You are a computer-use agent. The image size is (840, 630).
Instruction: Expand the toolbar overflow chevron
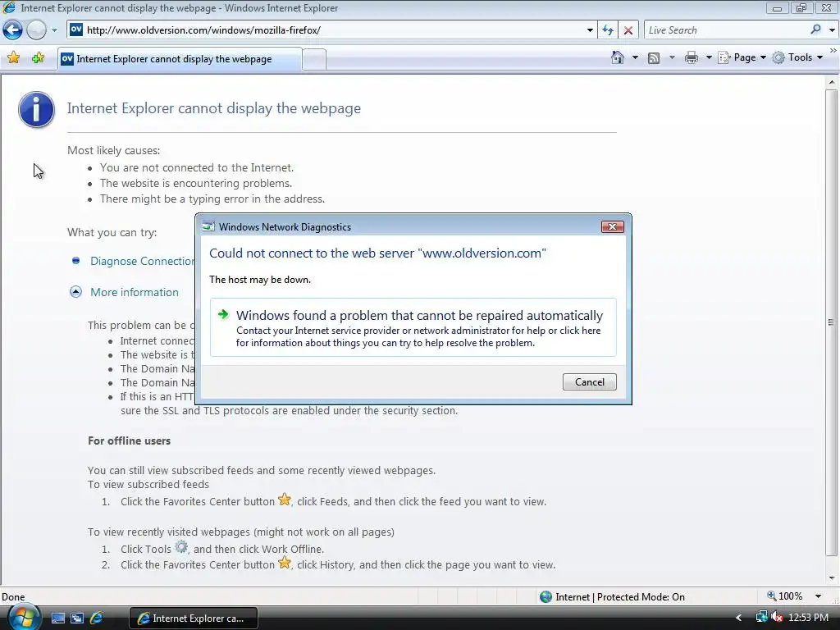pos(833,50)
